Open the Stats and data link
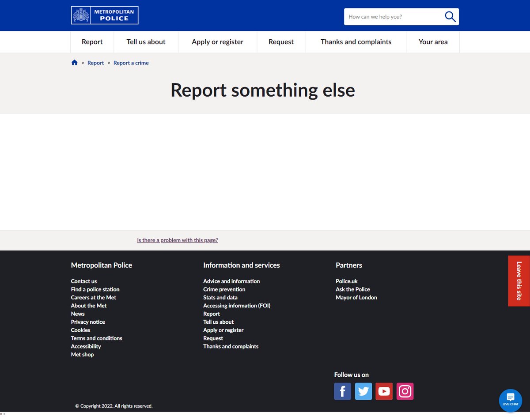The image size is (530, 420). click(220, 298)
